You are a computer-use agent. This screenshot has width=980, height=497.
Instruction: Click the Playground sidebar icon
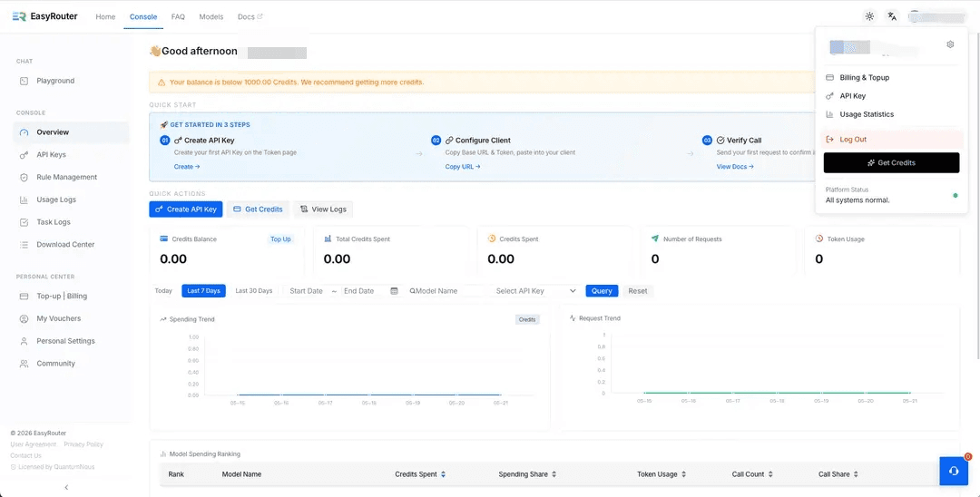[24, 81]
